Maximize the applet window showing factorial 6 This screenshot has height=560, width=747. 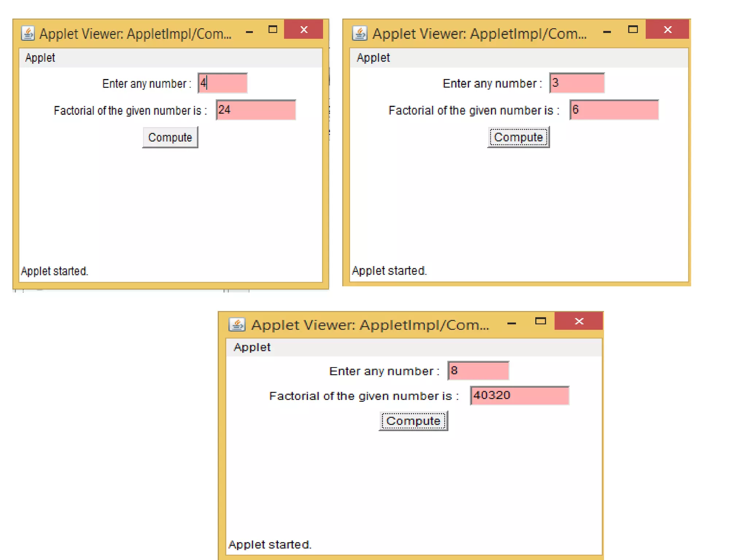tap(633, 30)
